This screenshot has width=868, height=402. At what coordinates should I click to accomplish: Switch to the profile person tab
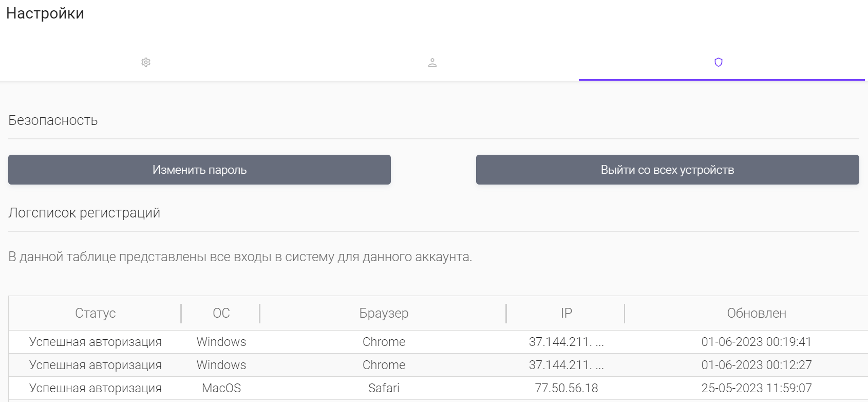pos(432,62)
